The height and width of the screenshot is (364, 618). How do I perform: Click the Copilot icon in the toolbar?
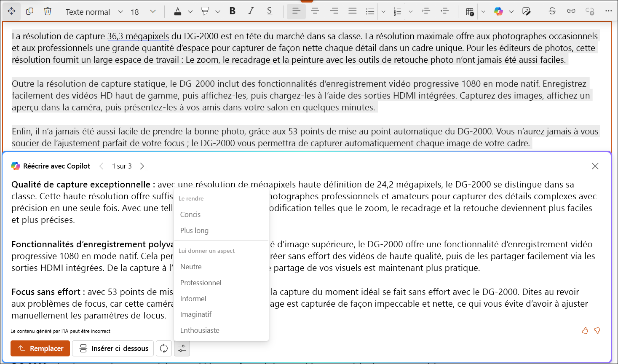[x=499, y=11]
